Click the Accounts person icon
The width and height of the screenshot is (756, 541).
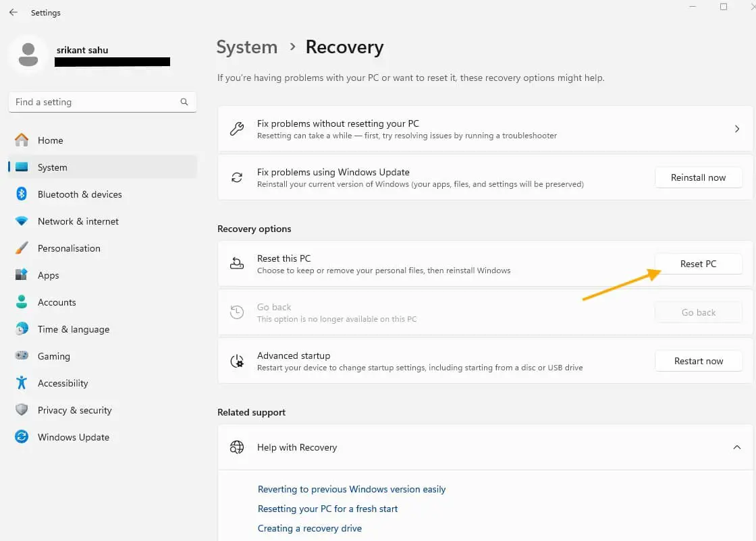coord(22,302)
